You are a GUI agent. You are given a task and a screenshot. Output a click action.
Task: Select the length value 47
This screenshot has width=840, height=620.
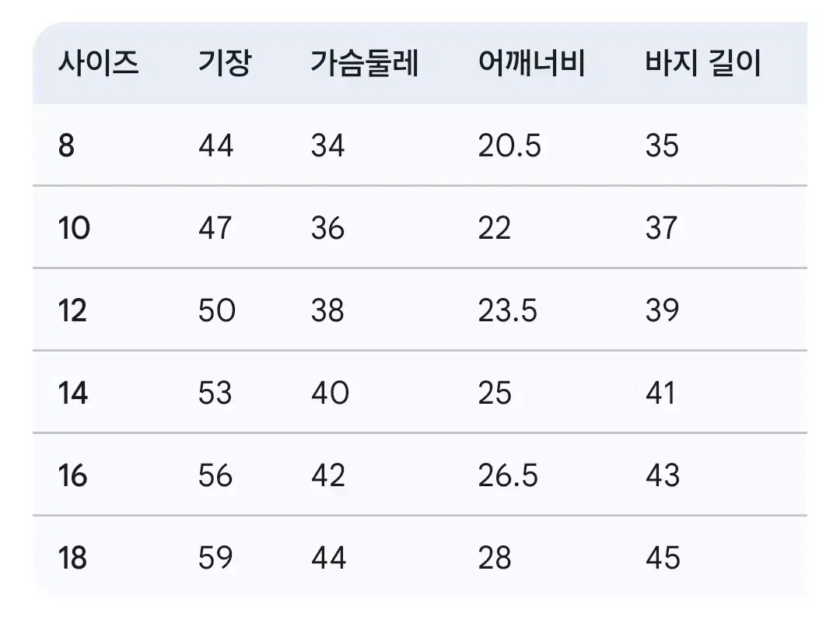point(215,228)
